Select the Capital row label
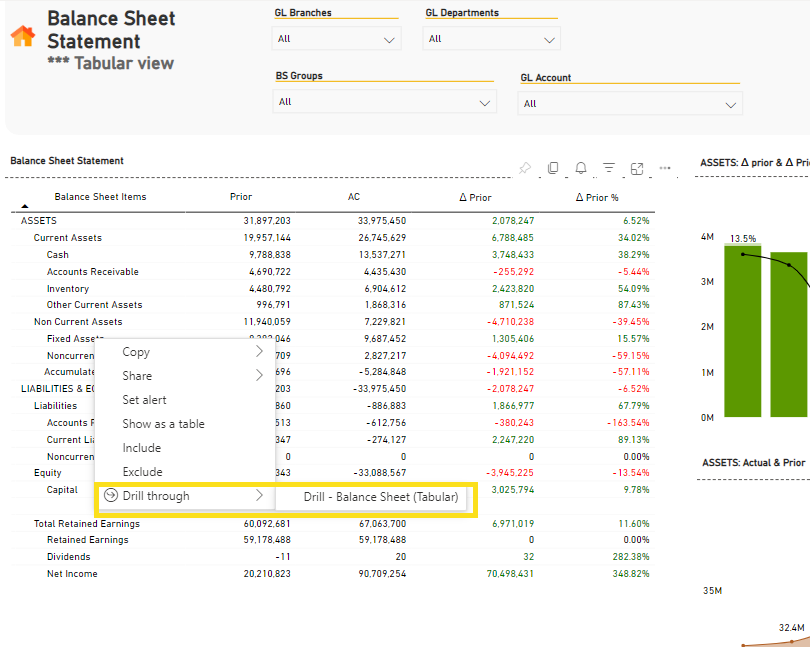This screenshot has height=647, width=810. (62, 490)
